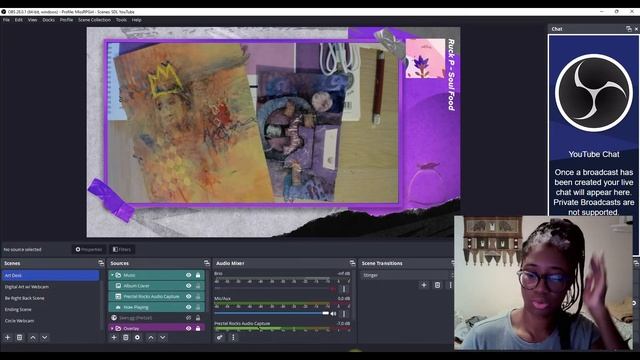Close the Chat dock
The image size is (640, 360).
click(x=636, y=29)
